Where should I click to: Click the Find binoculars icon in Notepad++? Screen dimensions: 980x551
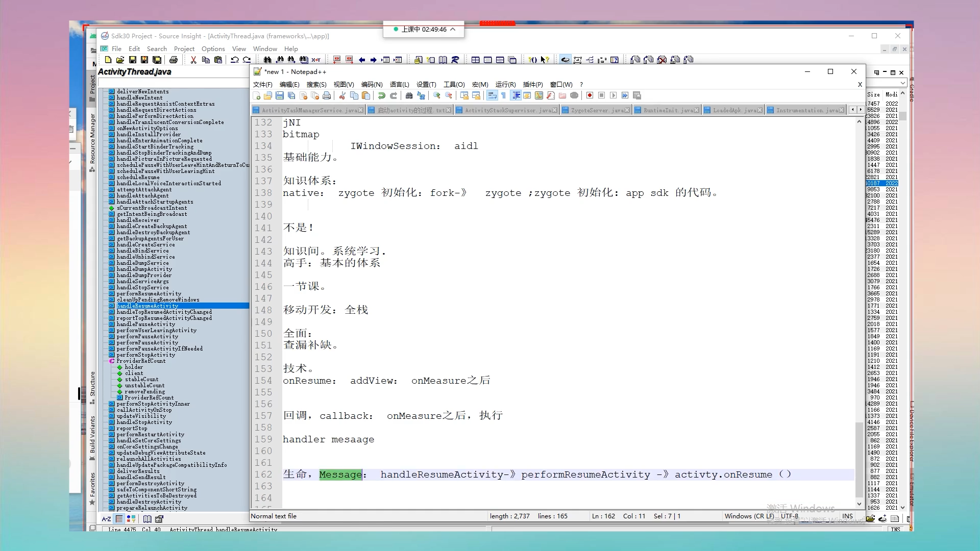click(x=409, y=95)
